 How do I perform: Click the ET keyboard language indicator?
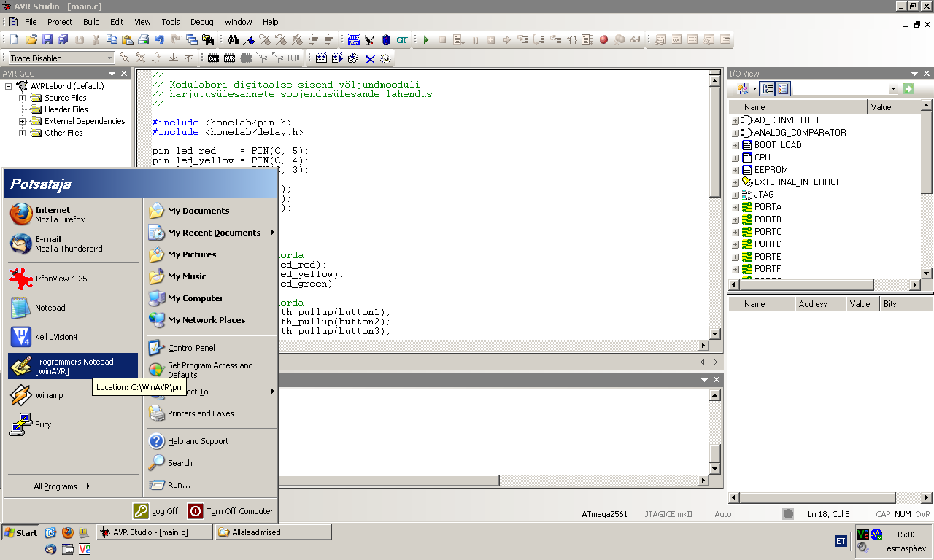click(841, 541)
